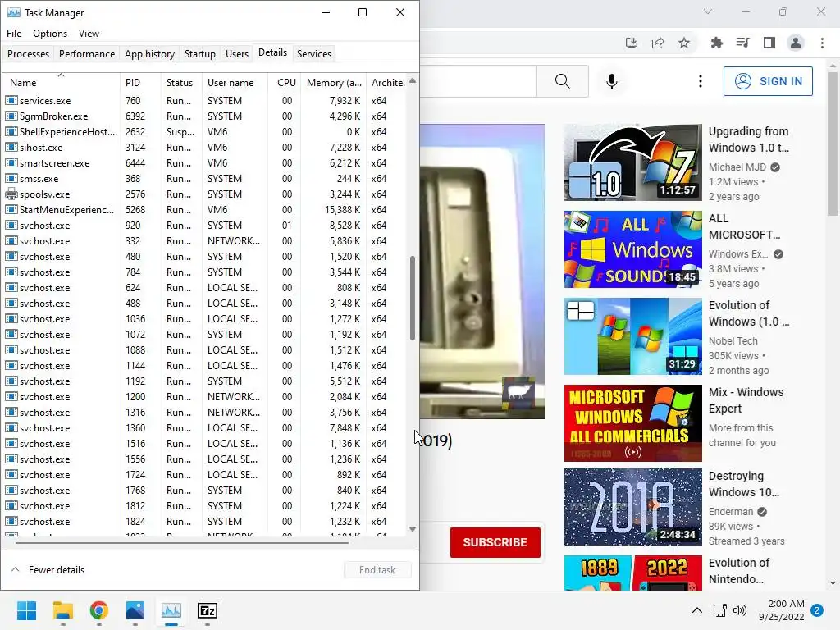This screenshot has width=840, height=630.
Task: Click the Chrome share page icon
Action: 658,43
